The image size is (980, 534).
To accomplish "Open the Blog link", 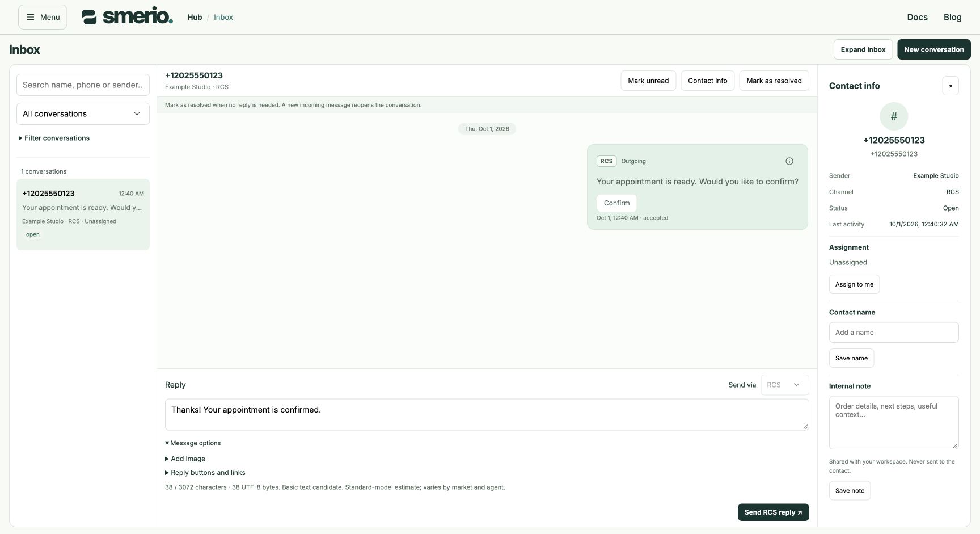I will click(952, 17).
